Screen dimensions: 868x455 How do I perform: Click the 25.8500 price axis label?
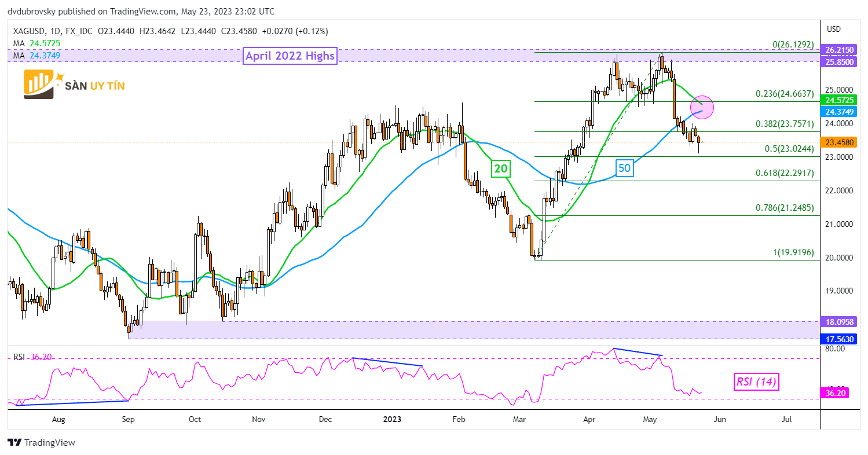click(839, 61)
